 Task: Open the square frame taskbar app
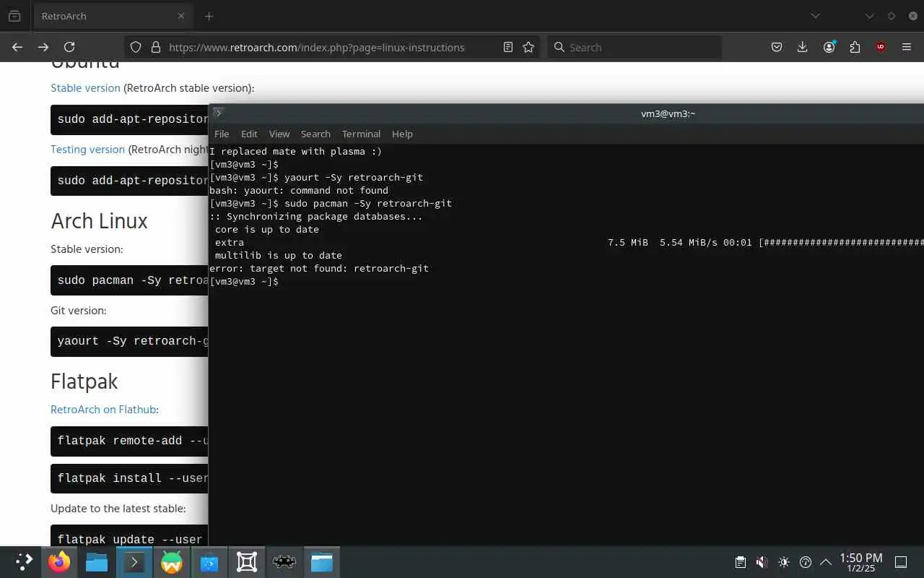(x=247, y=561)
